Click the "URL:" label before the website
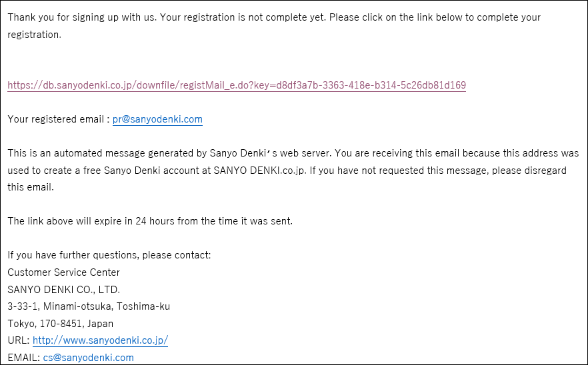The width and height of the screenshot is (588, 365). click(x=19, y=340)
